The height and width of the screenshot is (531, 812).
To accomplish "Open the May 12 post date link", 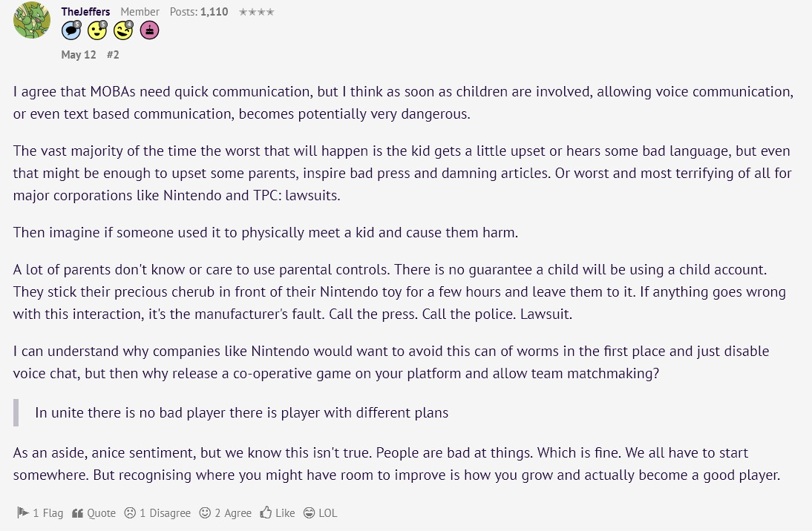I will point(79,54).
